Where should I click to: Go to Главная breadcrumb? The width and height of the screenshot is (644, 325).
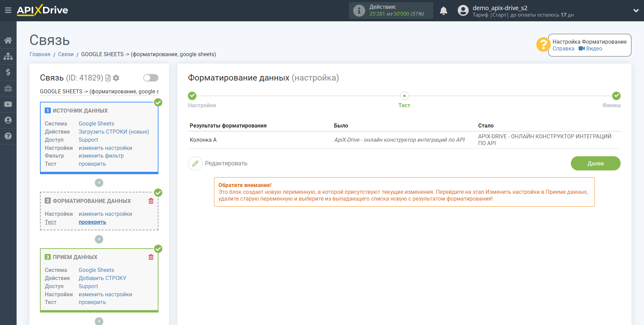(40, 54)
